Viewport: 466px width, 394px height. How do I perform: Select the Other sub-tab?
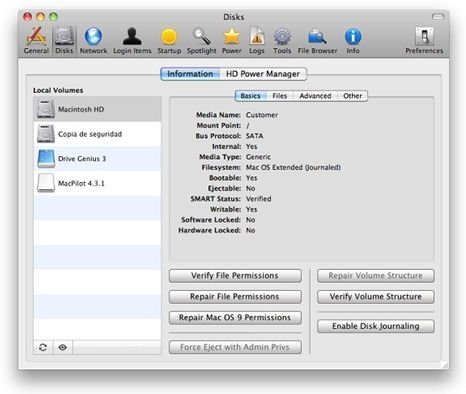352,96
